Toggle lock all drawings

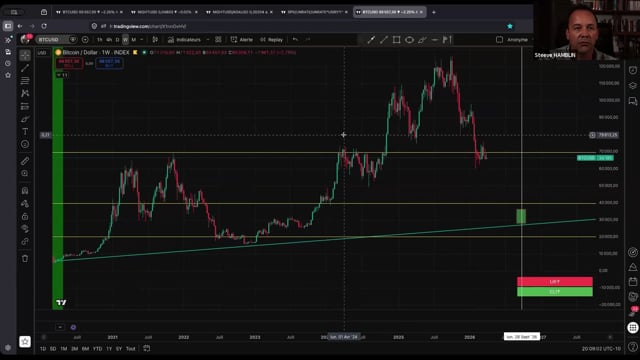click(x=25, y=216)
